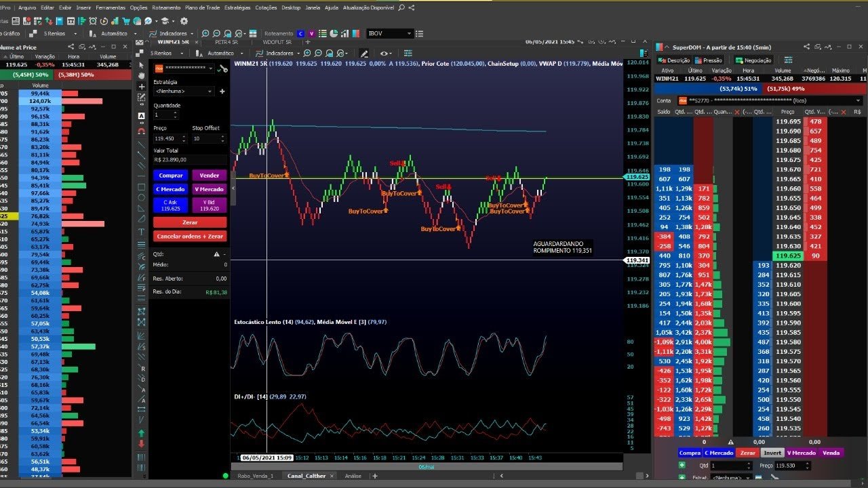Screen dimensions: 868x488
Task: Click the pencil drawing icon in chart toolbar
Action: click(364, 53)
